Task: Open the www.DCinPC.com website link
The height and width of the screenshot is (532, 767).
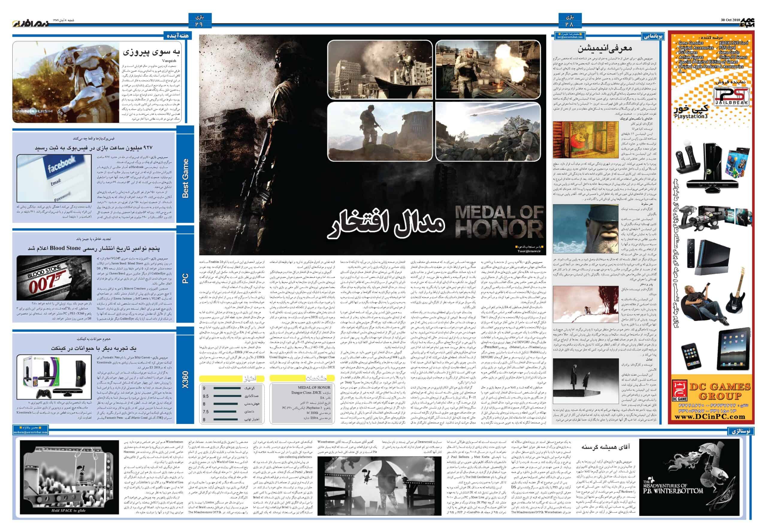Action: click(711, 416)
